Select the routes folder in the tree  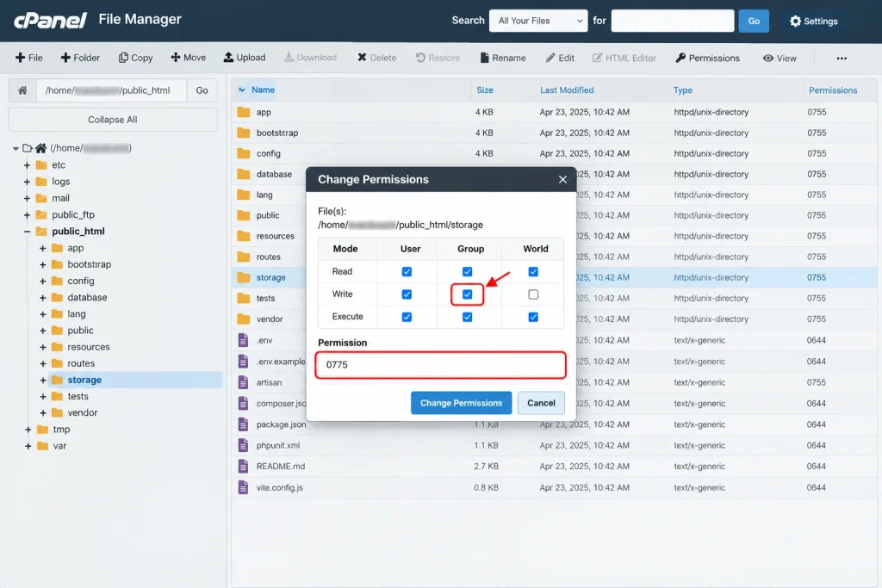(x=81, y=363)
